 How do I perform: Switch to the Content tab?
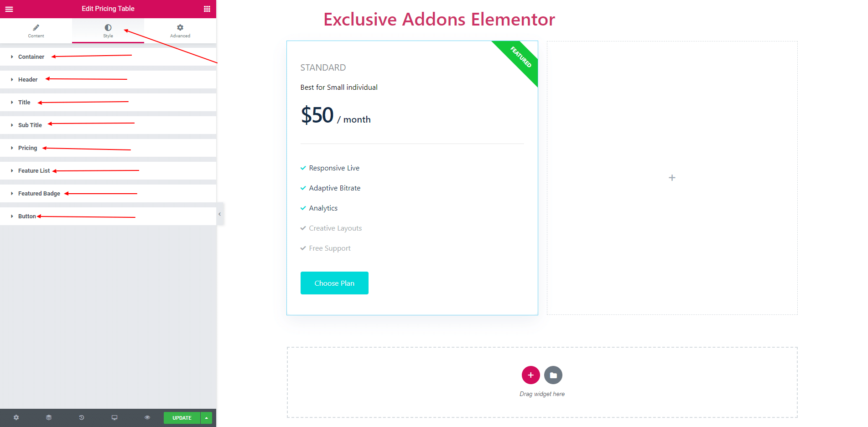pos(36,31)
